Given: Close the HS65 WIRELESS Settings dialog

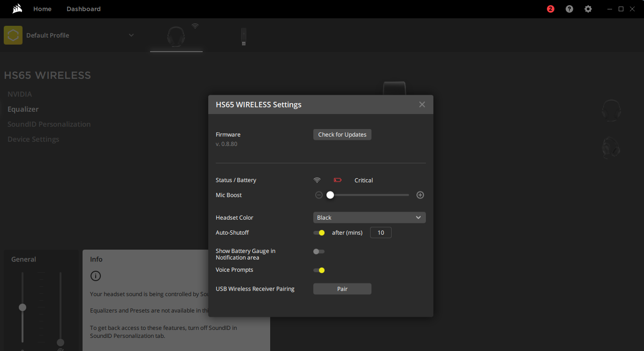Looking at the screenshot, I should pyautogui.click(x=422, y=104).
